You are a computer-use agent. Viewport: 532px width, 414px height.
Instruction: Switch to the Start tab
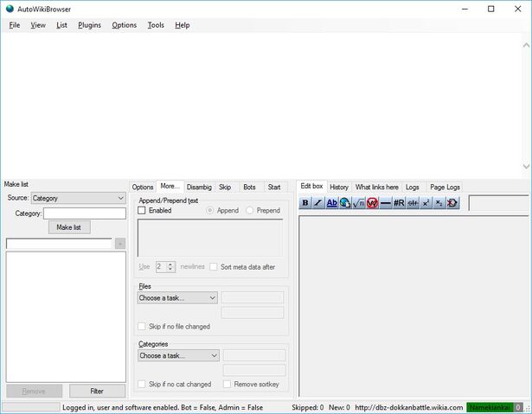[274, 187]
